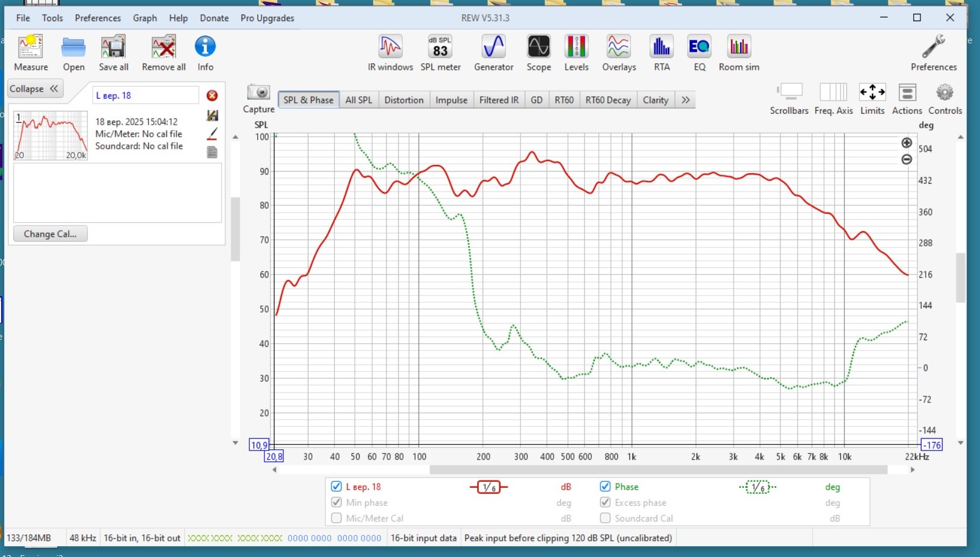980x557 pixels.
Task: Open a measurement file with Open icon
Action: pyautogui.click(x=73, y=53)
